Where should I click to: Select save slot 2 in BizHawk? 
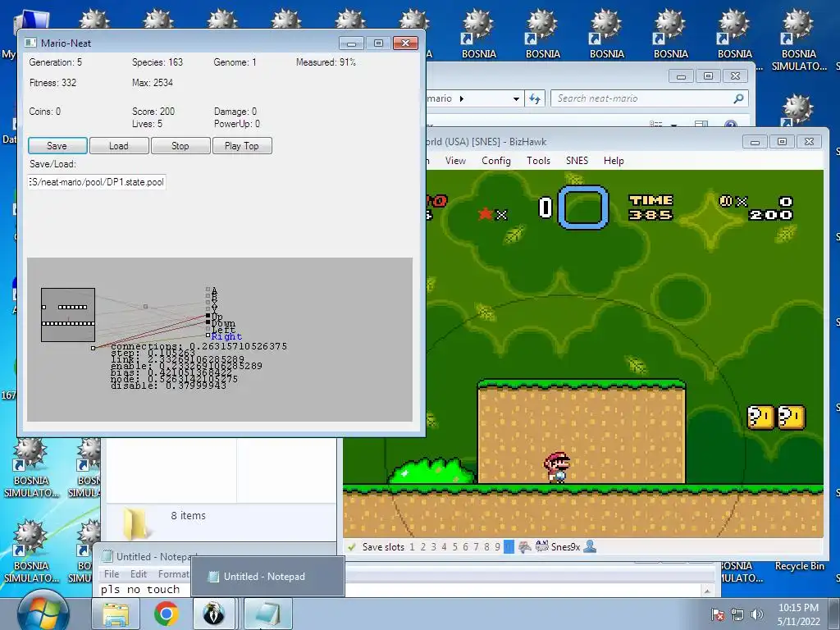422,547
